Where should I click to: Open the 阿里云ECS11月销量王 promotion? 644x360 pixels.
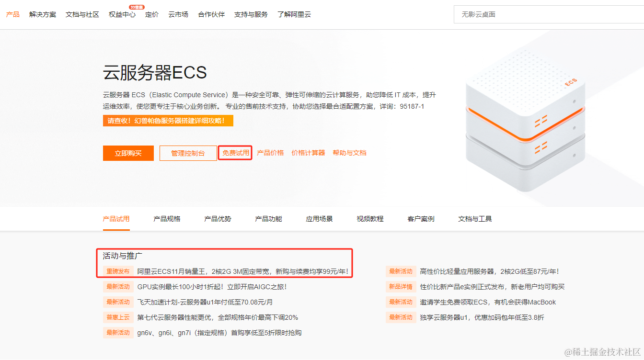click(243, 271)
